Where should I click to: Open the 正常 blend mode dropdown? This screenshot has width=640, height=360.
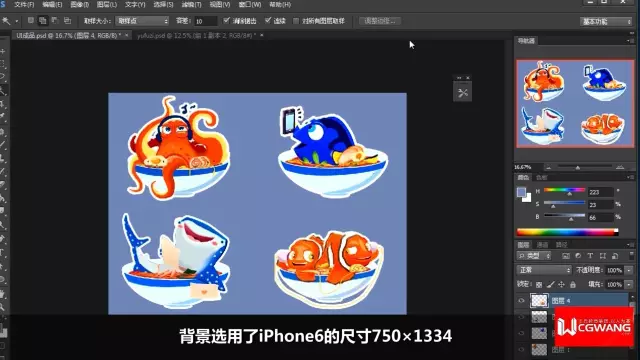pyautogui.click(x=544, y=270)
